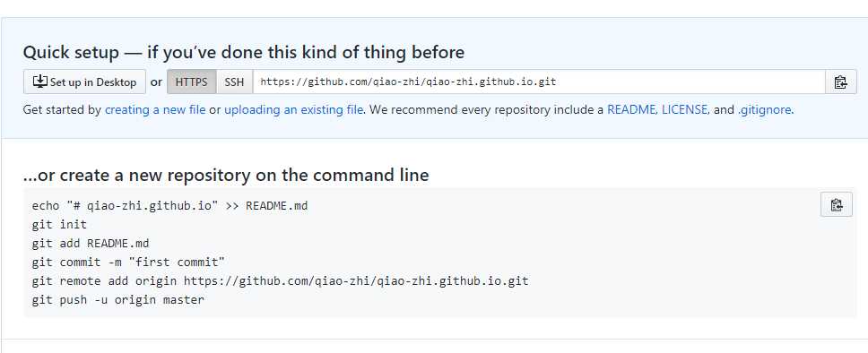This screenshot has width=868, height=353.
Task: Click the 'git add README.md' line
Action: coord(91,244)
